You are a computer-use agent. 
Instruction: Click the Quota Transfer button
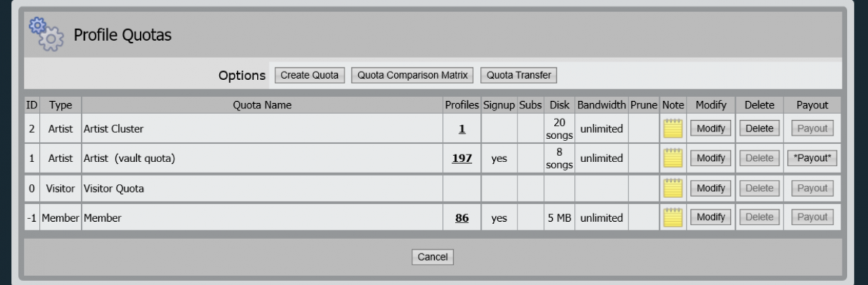519,75
